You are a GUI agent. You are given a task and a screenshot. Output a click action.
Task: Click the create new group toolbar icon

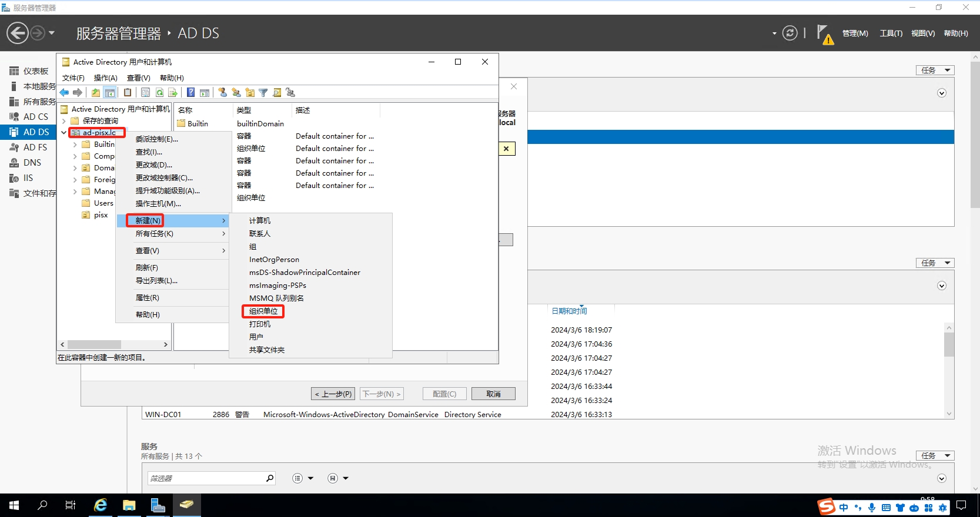236,92
